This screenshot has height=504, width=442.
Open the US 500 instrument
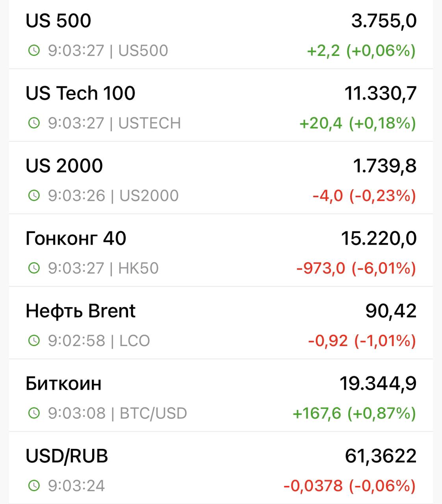point(58,21)
